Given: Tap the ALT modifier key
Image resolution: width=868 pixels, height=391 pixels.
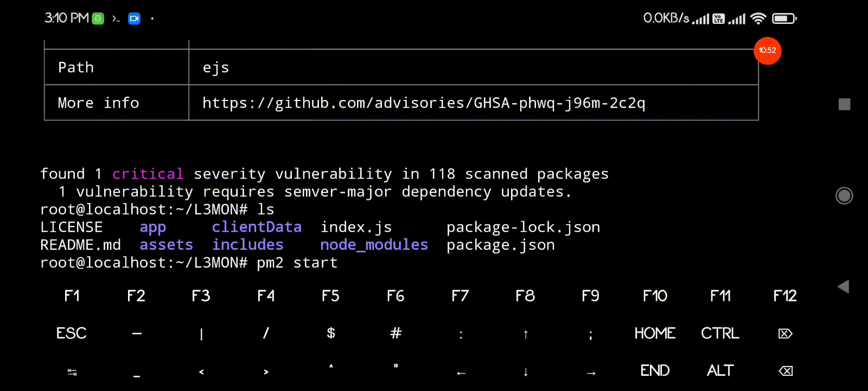Looking at the screenshot, I should pos(720,370).
